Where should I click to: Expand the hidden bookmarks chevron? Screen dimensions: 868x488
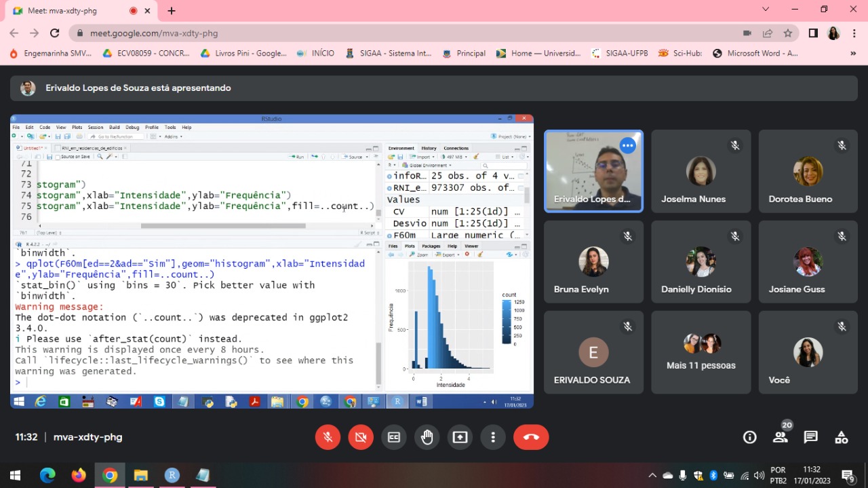pos(853,53)
